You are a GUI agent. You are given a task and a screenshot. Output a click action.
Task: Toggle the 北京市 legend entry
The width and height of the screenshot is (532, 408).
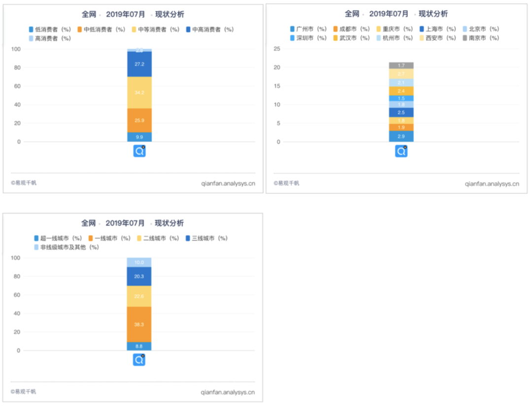[x=481, y=29]
